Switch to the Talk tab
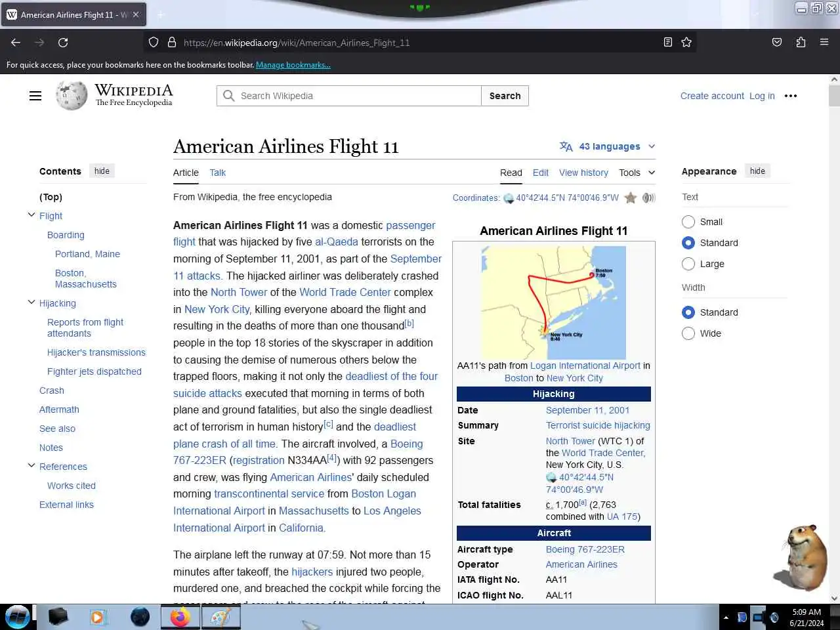840x630 pixels. pos(217,173)
